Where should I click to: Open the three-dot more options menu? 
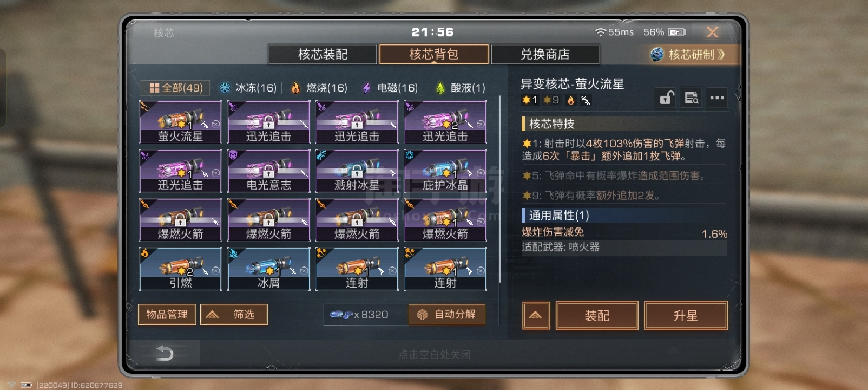coord(717,98)
